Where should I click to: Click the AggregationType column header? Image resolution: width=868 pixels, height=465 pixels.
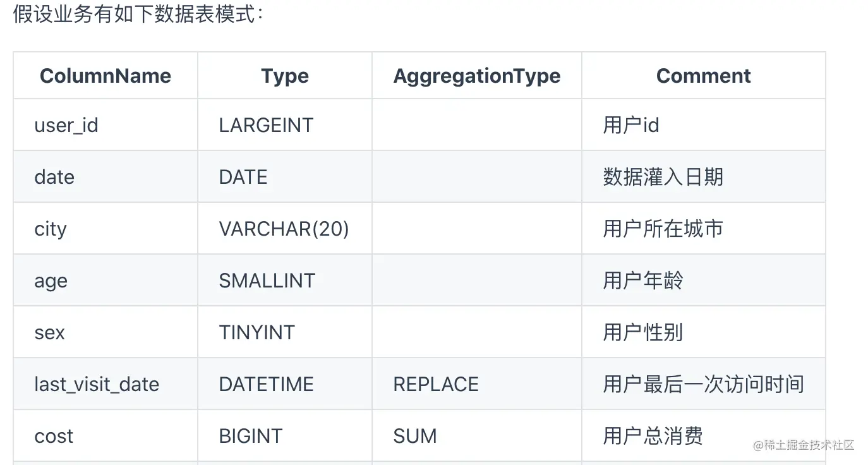tap(477, 76)
